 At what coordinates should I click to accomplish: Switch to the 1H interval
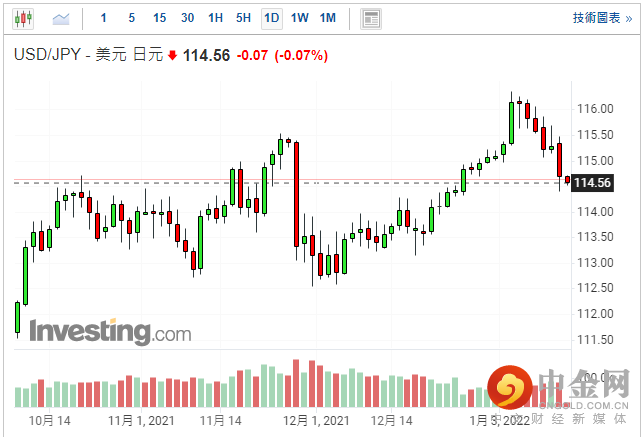215,18
